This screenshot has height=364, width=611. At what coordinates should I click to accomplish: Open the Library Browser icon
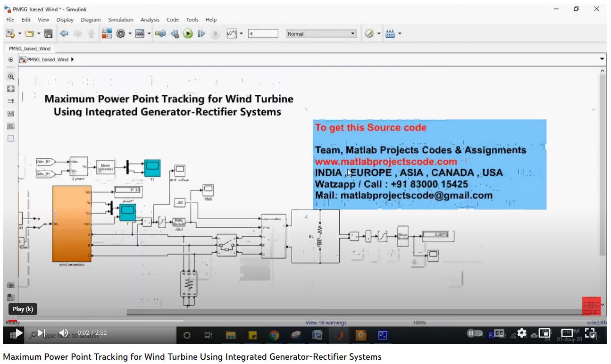[107, 33]
